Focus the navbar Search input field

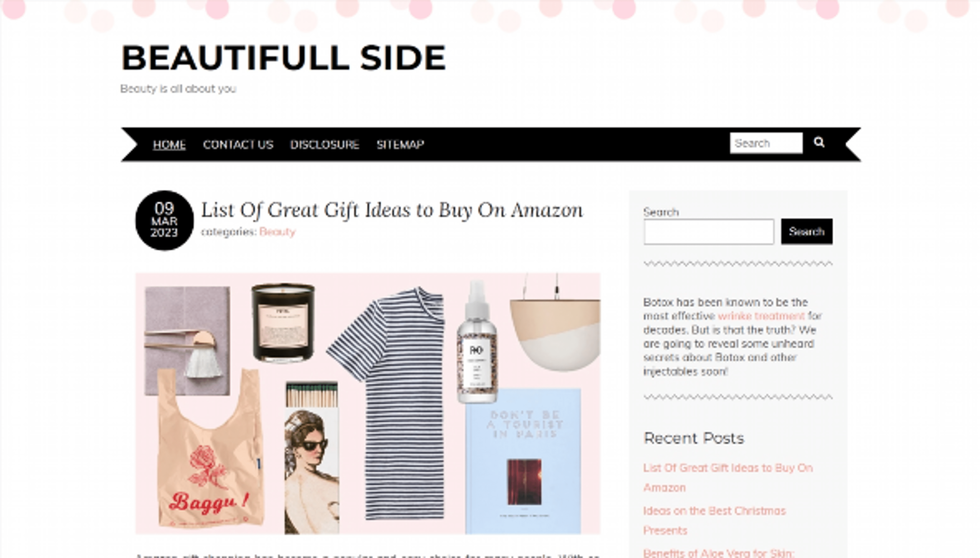766,143
